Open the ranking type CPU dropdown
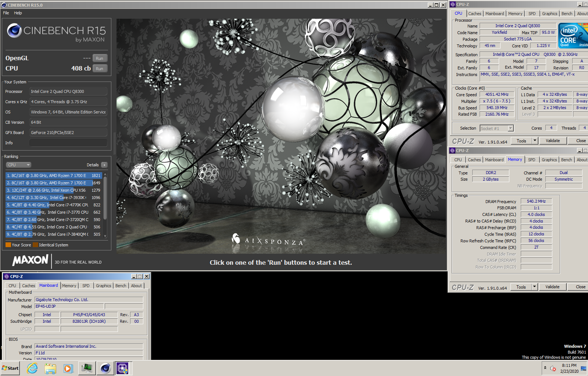The width and height of the screenshot is (588, 376). click(18, 165)
